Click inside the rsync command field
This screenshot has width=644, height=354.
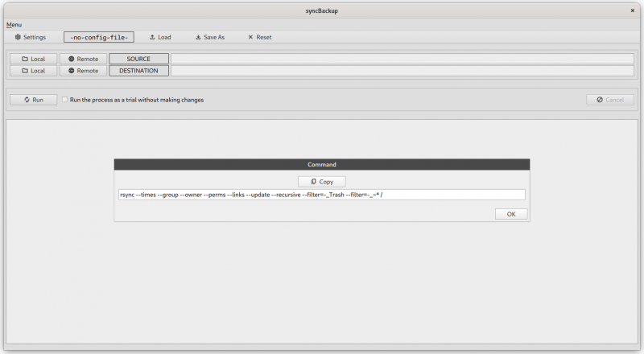point(322,195)
